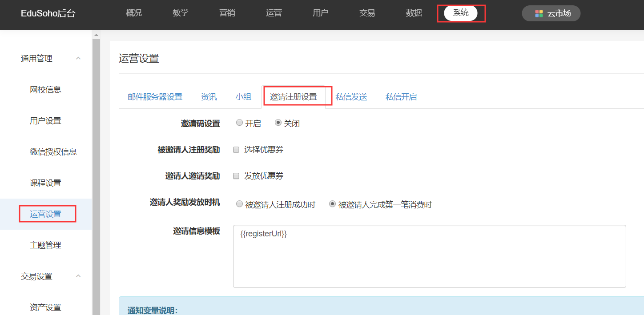644x315 pixels.
Task: Switch to the 邮件服务器设置 tab
Action: [x=155, y=97]
